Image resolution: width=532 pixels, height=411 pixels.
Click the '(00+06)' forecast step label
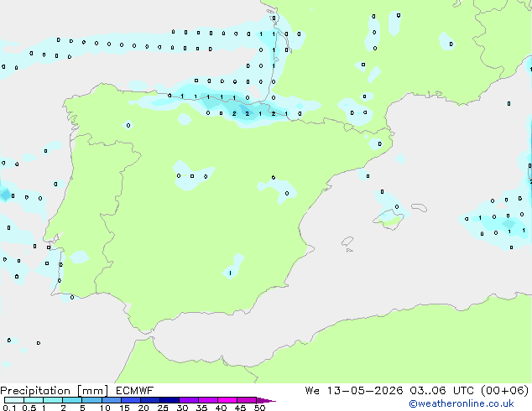(x=505, y=391)
